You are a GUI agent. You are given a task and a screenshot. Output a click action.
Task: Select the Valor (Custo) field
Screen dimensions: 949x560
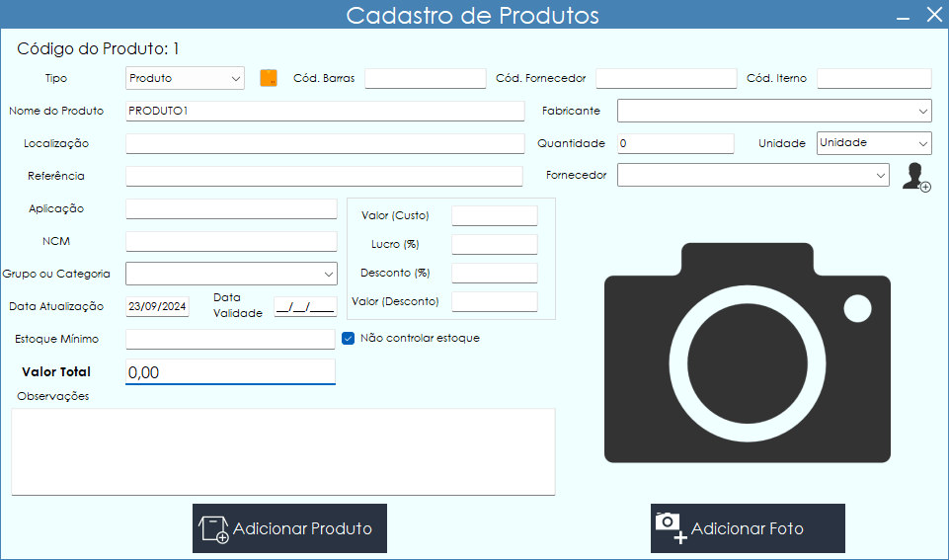point(494,215)
